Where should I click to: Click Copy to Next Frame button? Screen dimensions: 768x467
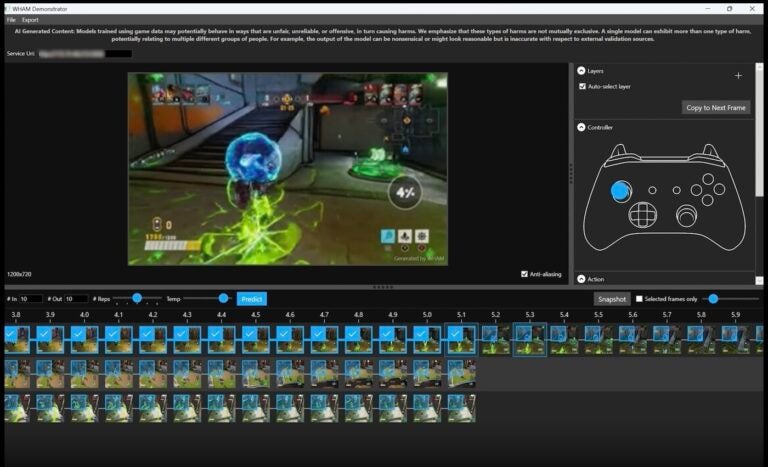716,108
